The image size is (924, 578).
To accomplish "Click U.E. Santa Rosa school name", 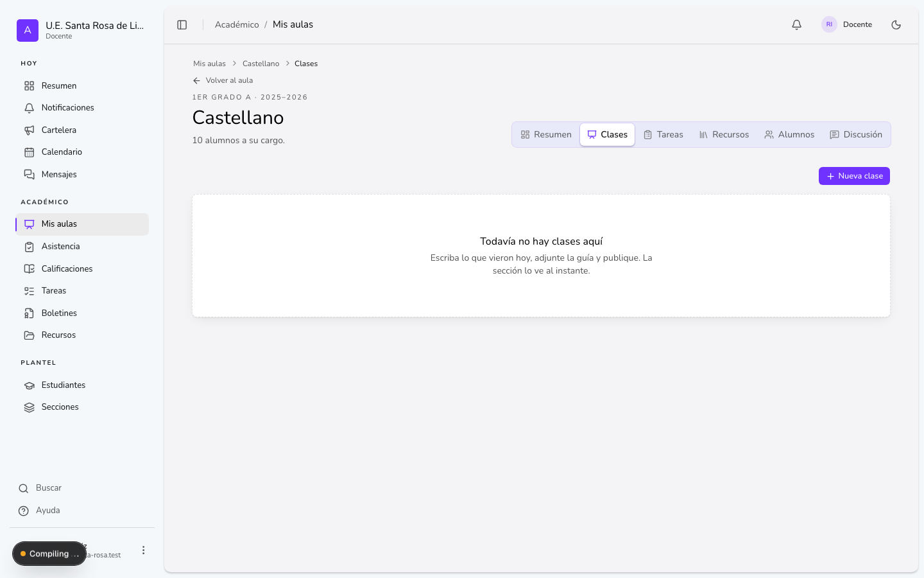I will [x=95, y=26].
